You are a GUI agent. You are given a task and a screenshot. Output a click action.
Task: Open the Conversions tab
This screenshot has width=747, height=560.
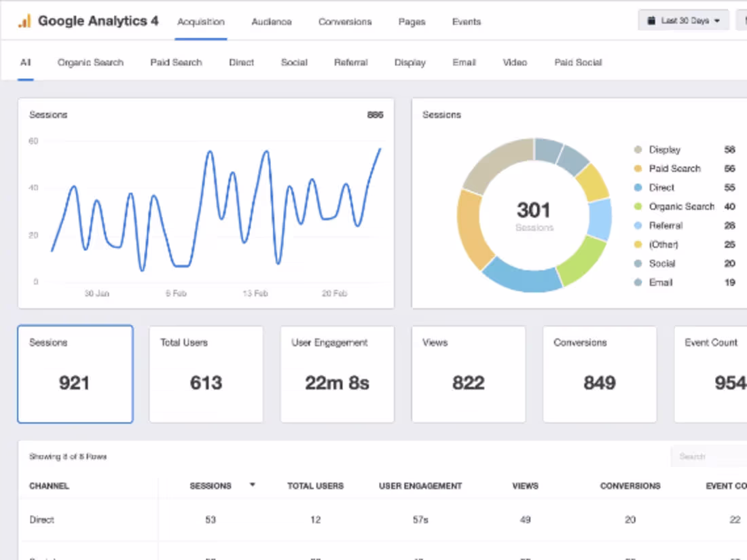(x=345, y=22)
